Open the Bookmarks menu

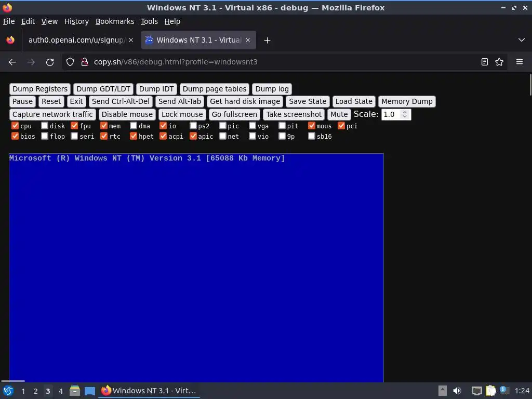115,21
